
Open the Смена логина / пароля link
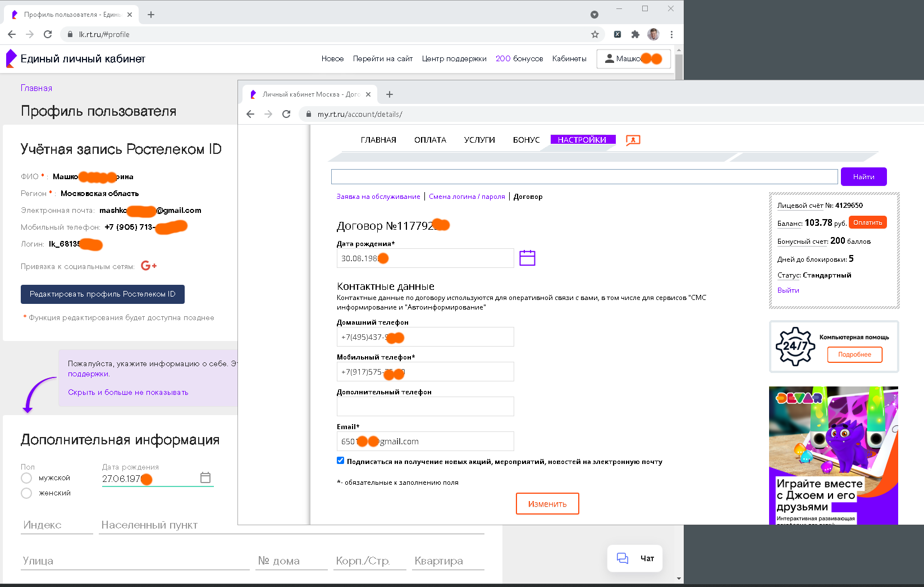pyautogui.click(x=467, y=197)
